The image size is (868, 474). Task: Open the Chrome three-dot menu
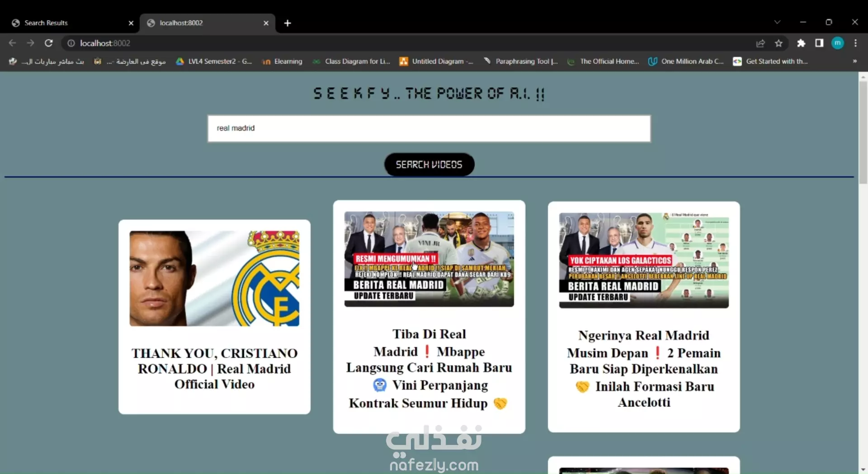855,43
